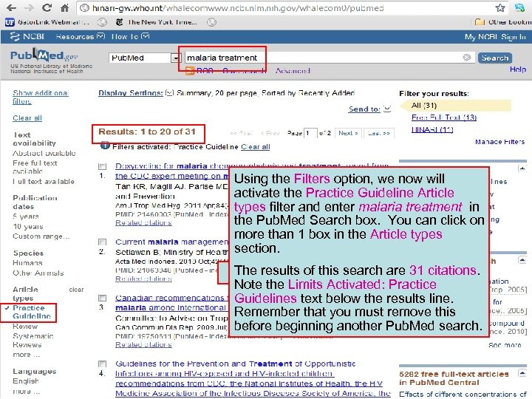The image size is (532, 399).
Task: Filter species by Other Animals
Action: 38,273
